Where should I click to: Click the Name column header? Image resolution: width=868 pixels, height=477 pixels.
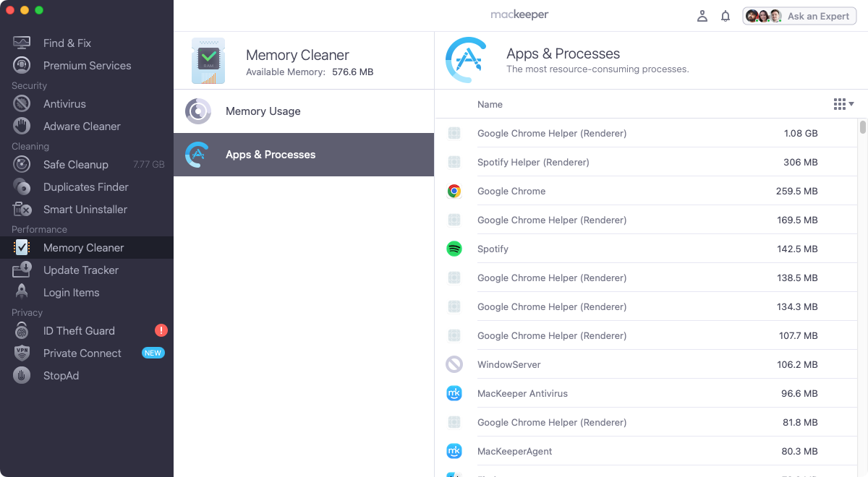[490, 104]
